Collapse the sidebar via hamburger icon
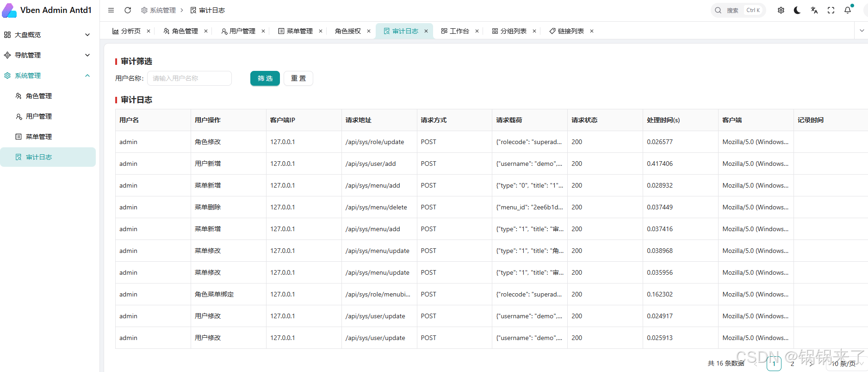 click(111, 10)
